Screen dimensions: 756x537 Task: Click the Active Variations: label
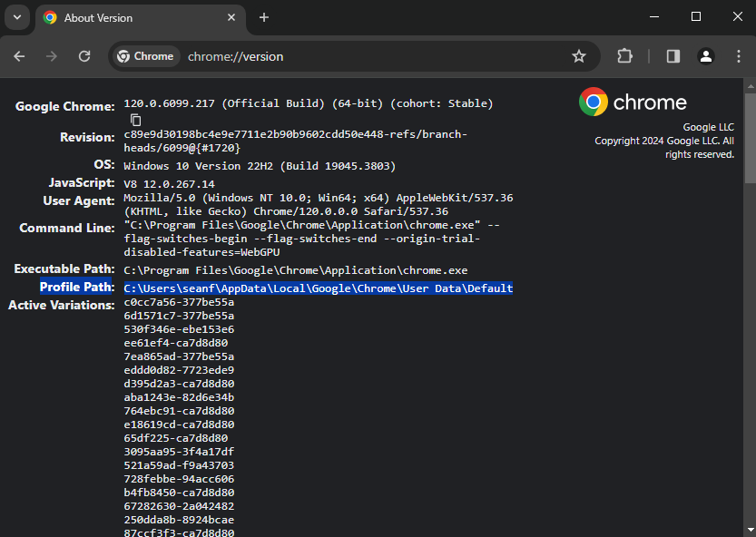61,305
